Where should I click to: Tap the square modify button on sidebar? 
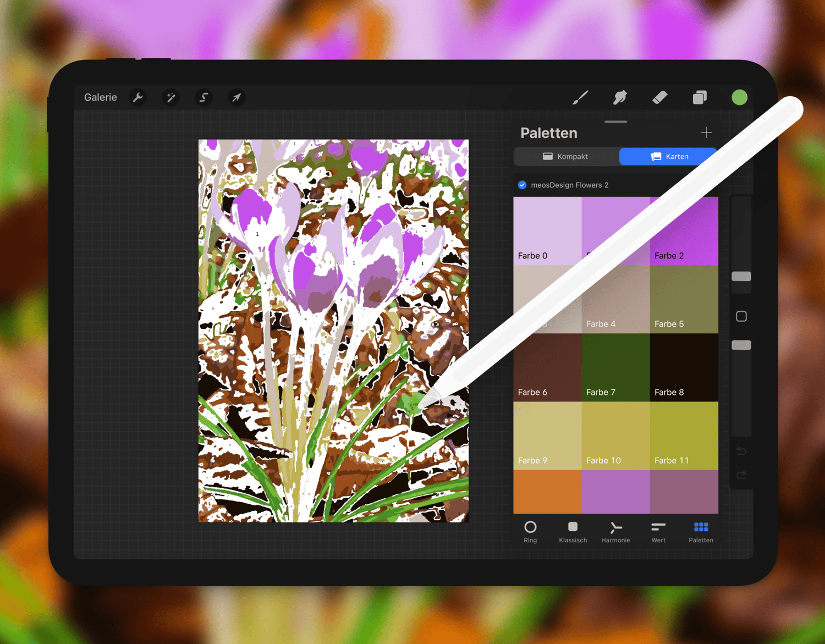(x=741, y=316)
